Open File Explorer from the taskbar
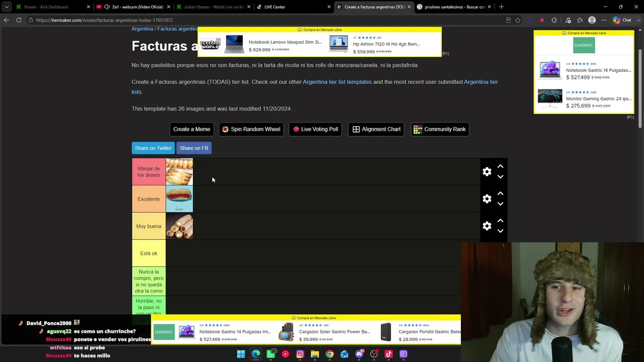 (315, 354)
